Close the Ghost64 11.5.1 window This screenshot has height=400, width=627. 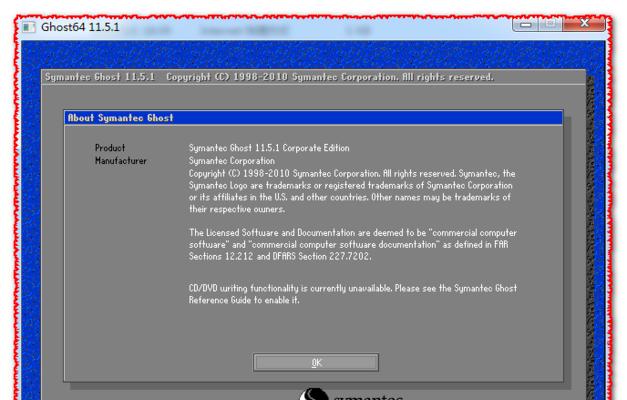(584, 24)
